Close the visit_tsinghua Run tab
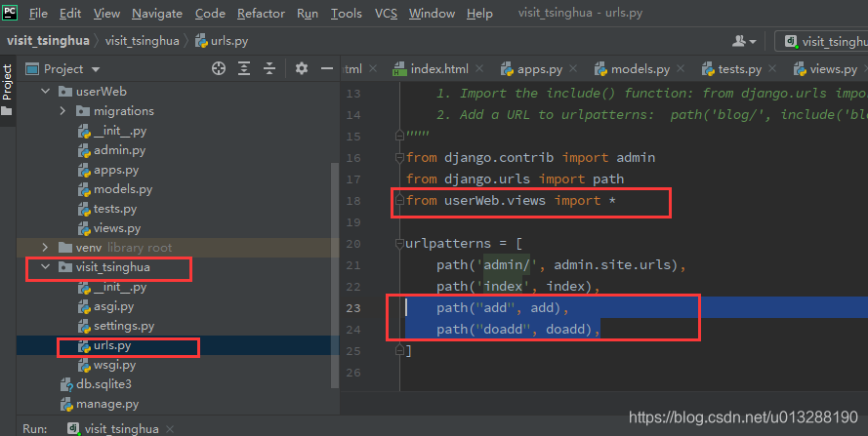Viewport: 868px width, 436px height. pos(170,429)
